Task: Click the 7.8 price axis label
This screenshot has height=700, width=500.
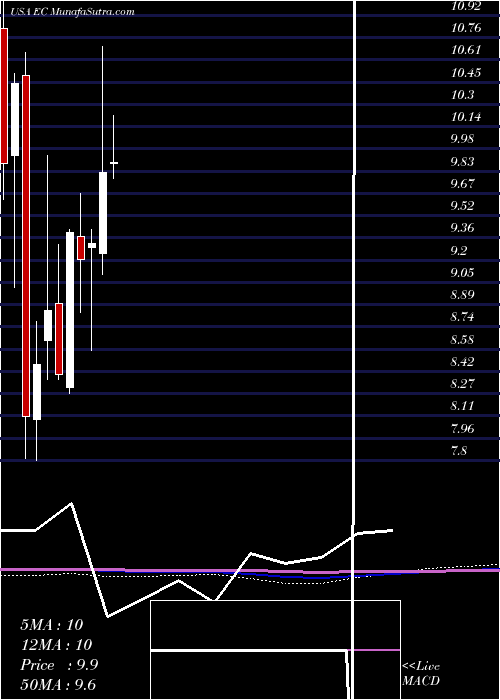Action: tap(459, 451)
